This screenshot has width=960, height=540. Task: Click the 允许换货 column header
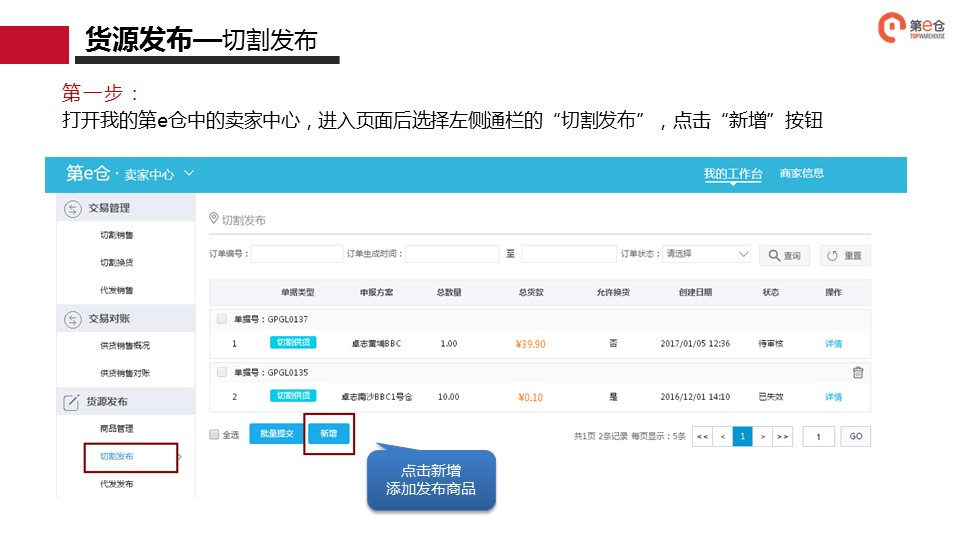coord(613,292)
